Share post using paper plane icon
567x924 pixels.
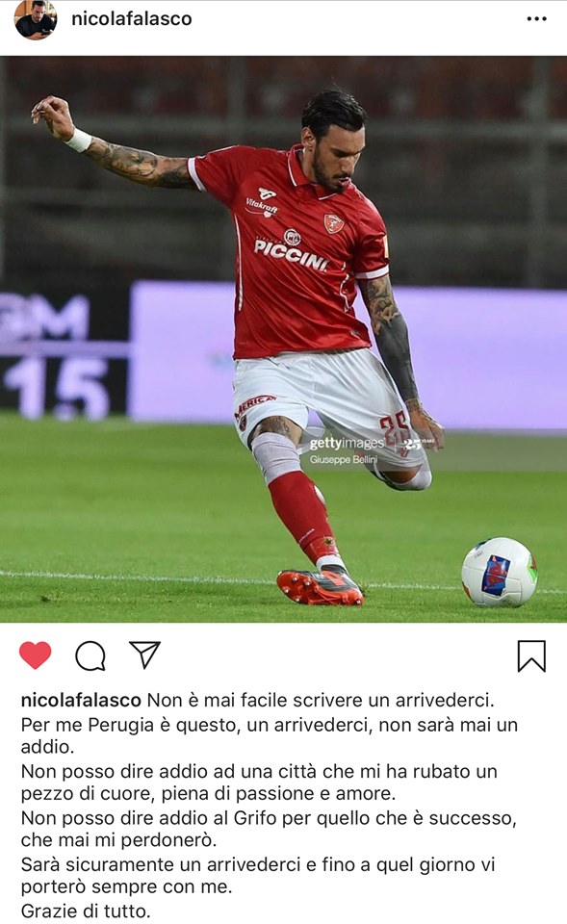[144, 654]
